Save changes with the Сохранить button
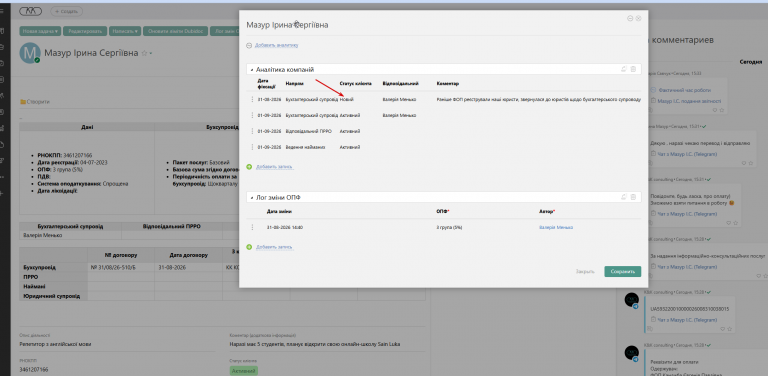This screenshot has width=768, height=376. 623,272
